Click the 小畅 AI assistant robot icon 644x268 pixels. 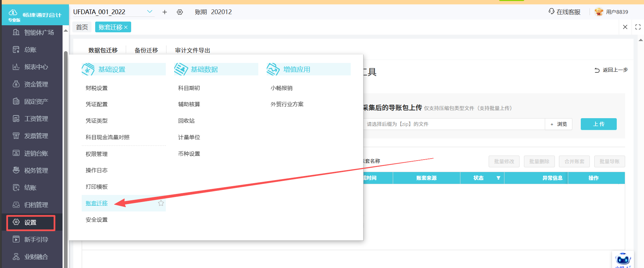pos(622,260)
